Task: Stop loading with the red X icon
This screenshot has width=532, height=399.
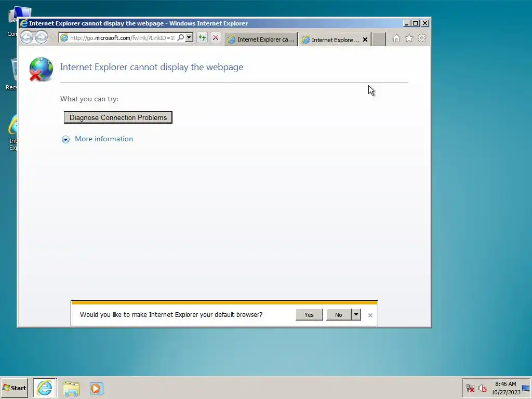Action: coord(216,37)
